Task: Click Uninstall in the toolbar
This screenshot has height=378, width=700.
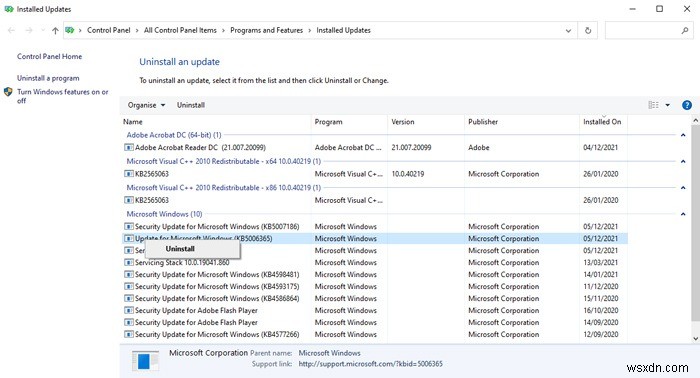Action: [x=191, y=105]
